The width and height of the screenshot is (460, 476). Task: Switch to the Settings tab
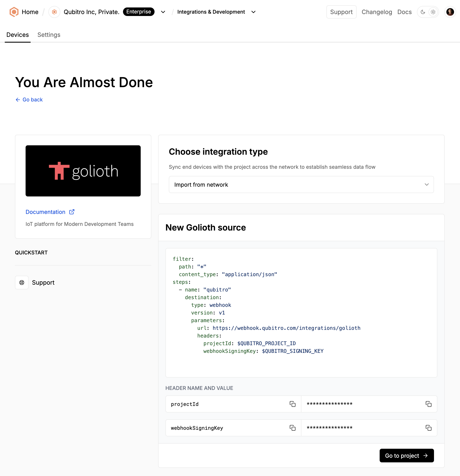(x=49, y=35)
